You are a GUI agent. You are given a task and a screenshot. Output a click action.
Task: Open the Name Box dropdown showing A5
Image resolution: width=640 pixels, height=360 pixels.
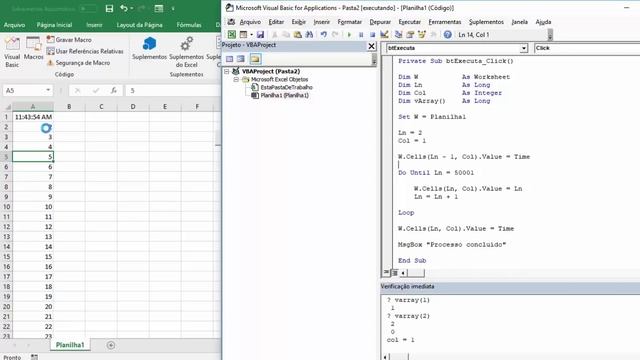(48, 90)
